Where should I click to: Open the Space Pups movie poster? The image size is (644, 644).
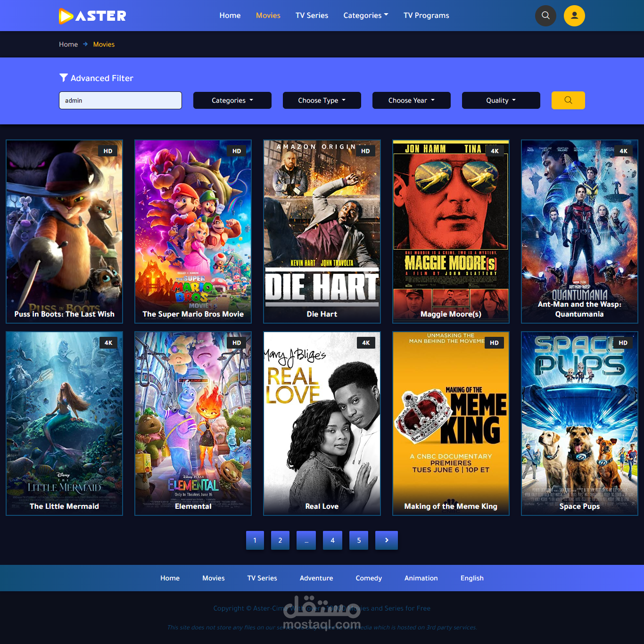pyautogui.click(x=579, y=424)
